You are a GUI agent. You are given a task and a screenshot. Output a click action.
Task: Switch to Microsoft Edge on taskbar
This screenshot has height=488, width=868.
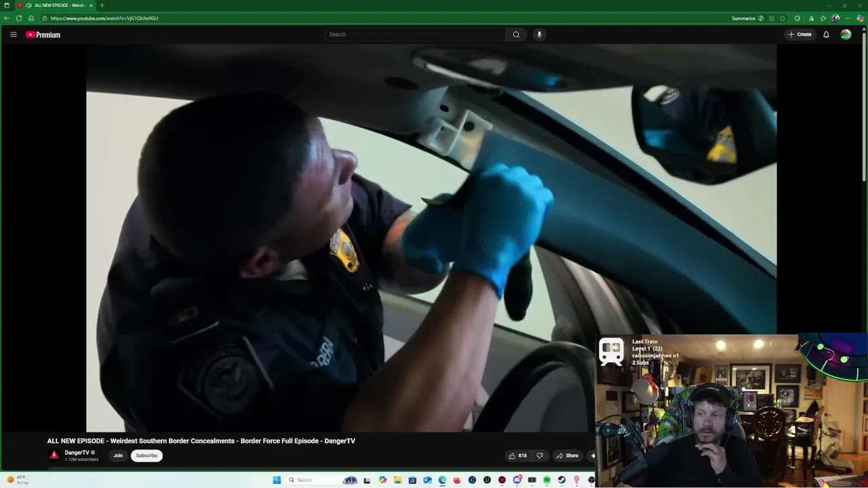[442, 480]
